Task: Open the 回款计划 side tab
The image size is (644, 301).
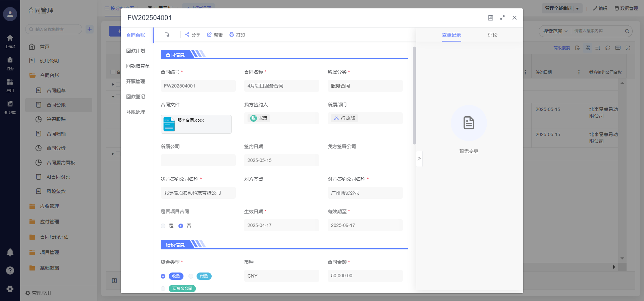Action: click(x=136, y=51)
